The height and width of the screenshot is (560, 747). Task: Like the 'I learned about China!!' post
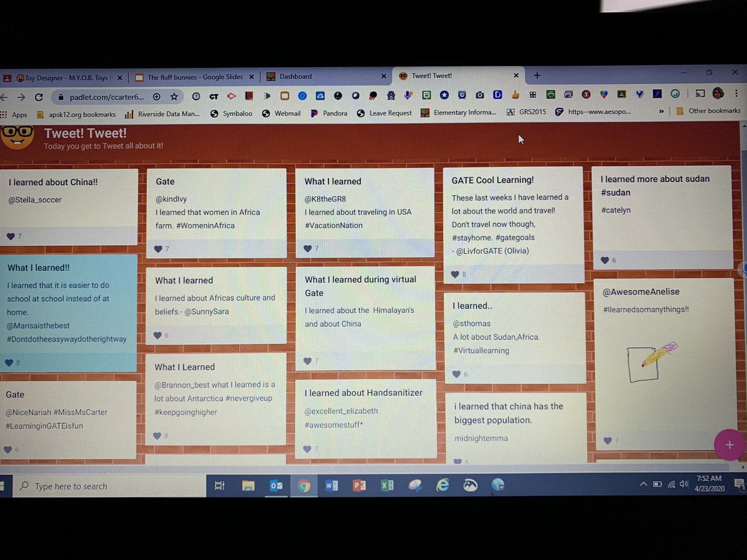(x=11, y=236)
